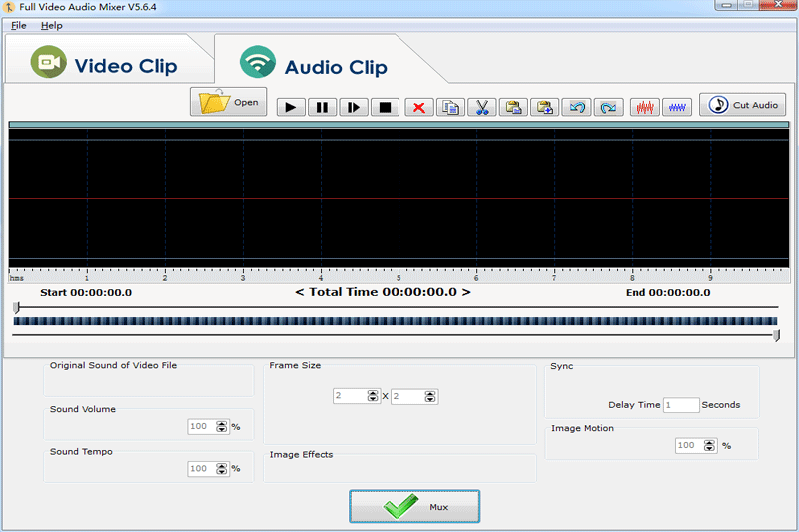Screen dimensions: 799x532
Task: Click timeline ruler mark 5
Action: tap(399, 277)
